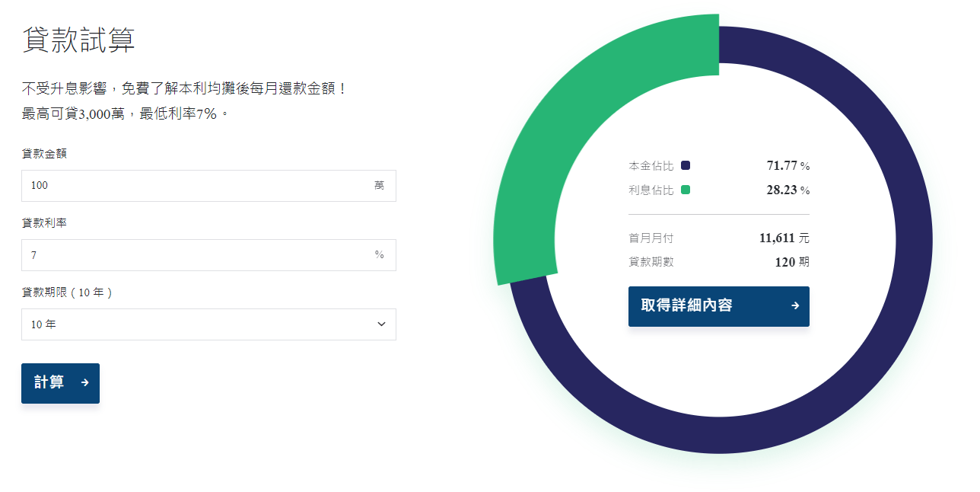Image resolution: width=980 pixels, height=492 pixels.
Task: Click the arrow icon on 取得詳細內容 button
Action: coord(795,306)
